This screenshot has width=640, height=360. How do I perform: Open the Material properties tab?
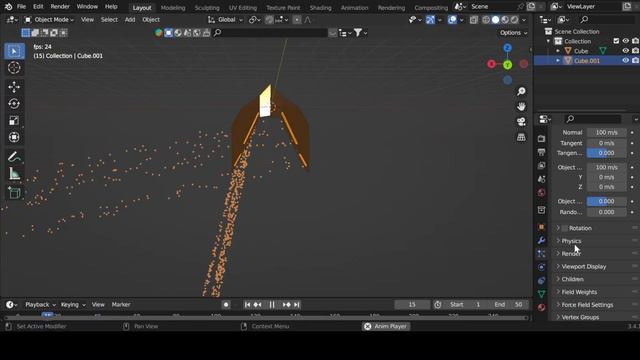(541, 307)
